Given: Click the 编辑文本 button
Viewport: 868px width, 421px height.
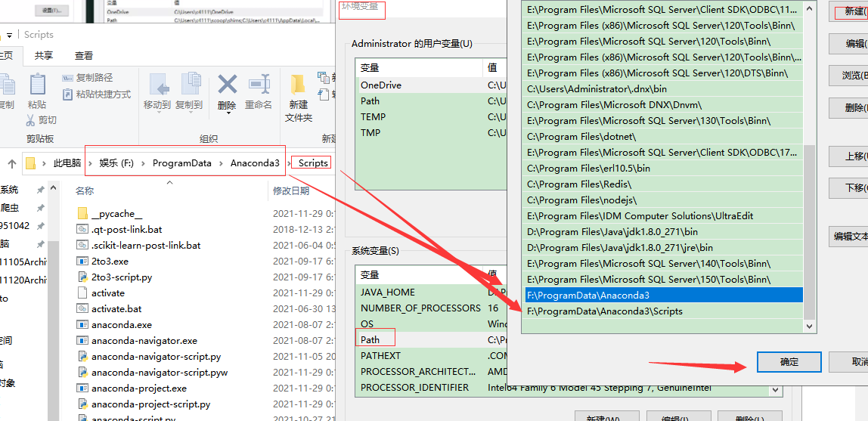Looking at the screenshot, I should [848, 237].
